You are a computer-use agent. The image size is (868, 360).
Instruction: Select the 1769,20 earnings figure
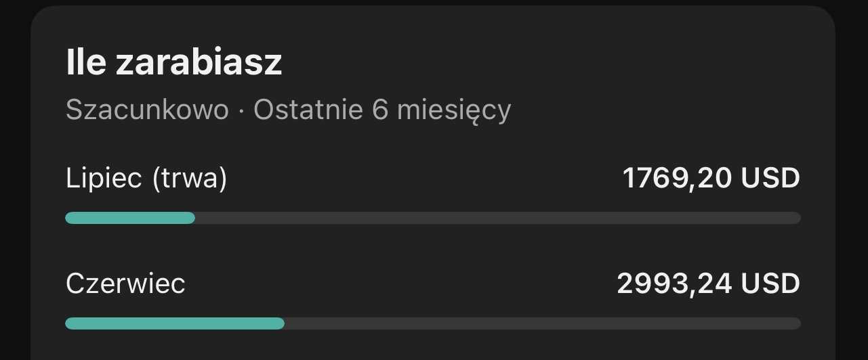677,179
